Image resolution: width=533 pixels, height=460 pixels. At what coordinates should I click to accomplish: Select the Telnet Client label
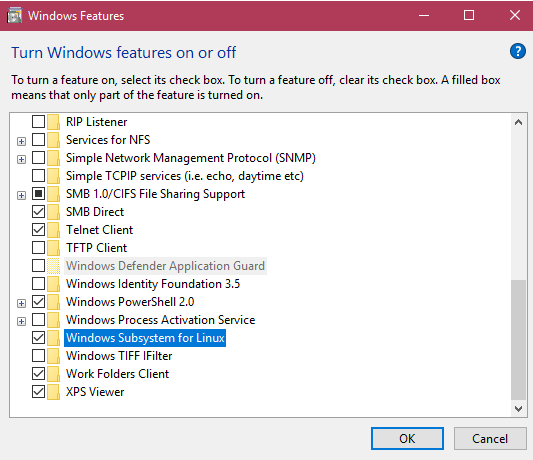click(x=99, y=230)
